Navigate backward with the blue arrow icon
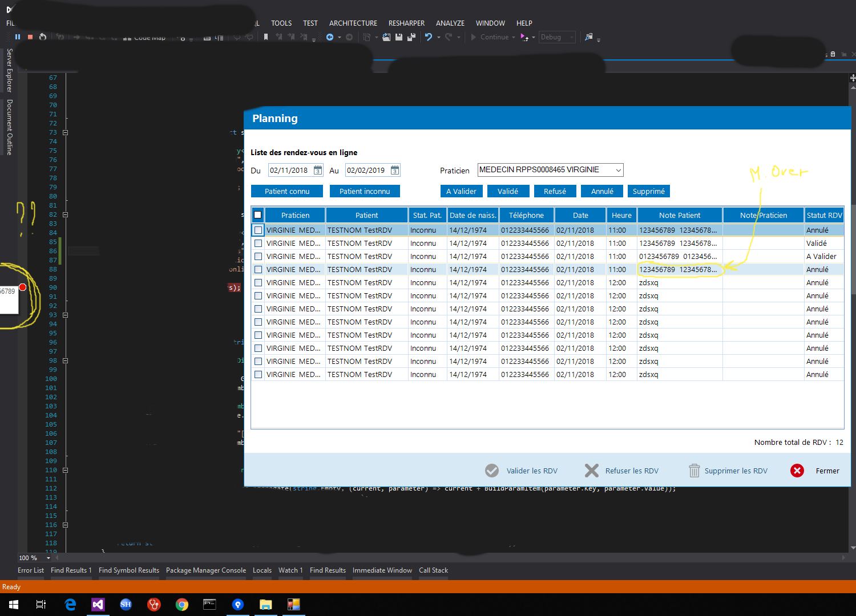Image resolution: width=856 pixels, height=616 pixels. [x=330, y=37]
